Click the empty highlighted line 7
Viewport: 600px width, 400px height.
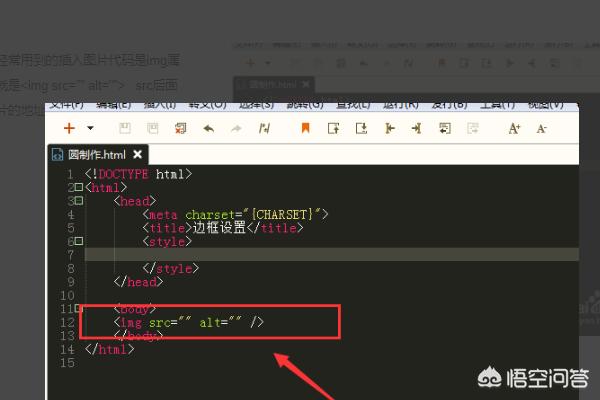(x=300, y=255)
